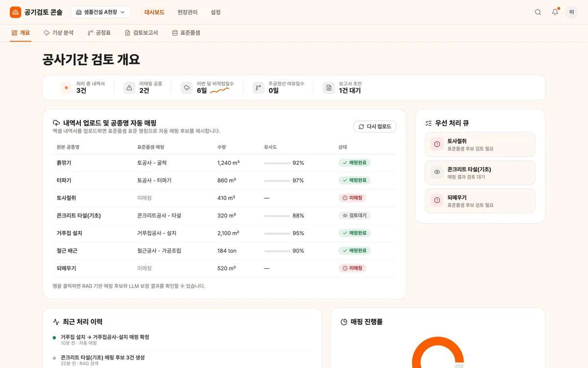Click the 미매핑 badge in 되메우기 row
Image resolution: width=588 pixels, height=368 pixels.
point(352,268)
